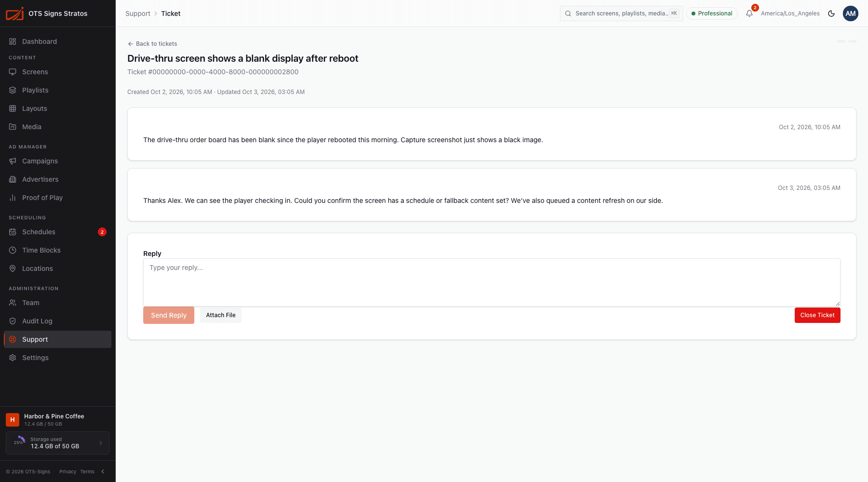Image resolution: width=868 pixels, height=482 pixels.
Task: Click the America/Los_Angeles timezone label
Action: coord(790,13)
